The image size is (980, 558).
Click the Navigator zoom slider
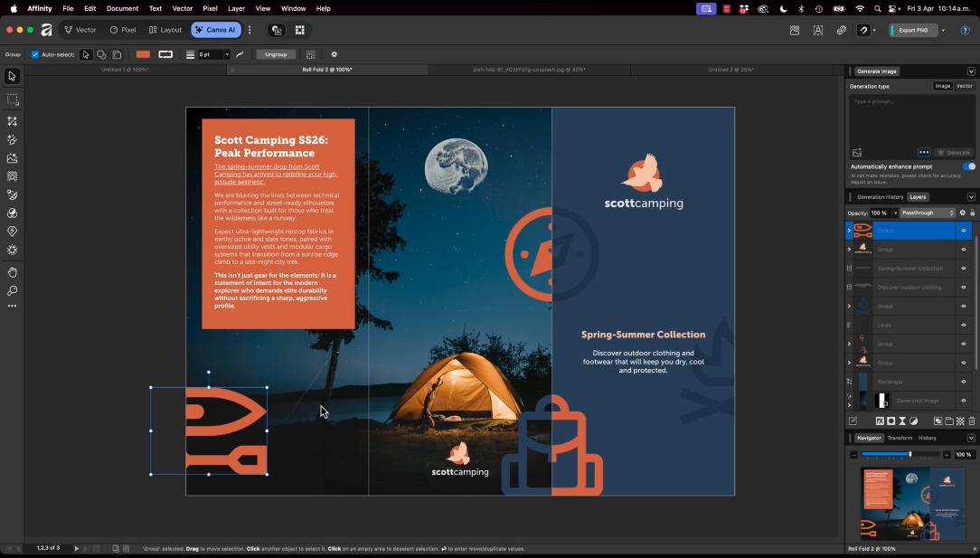tap(900, 455)
